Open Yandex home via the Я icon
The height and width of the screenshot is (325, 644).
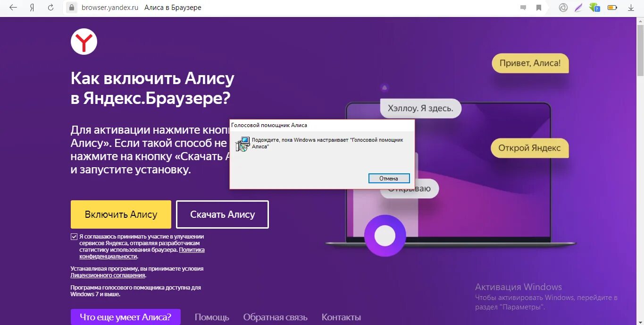32,8
